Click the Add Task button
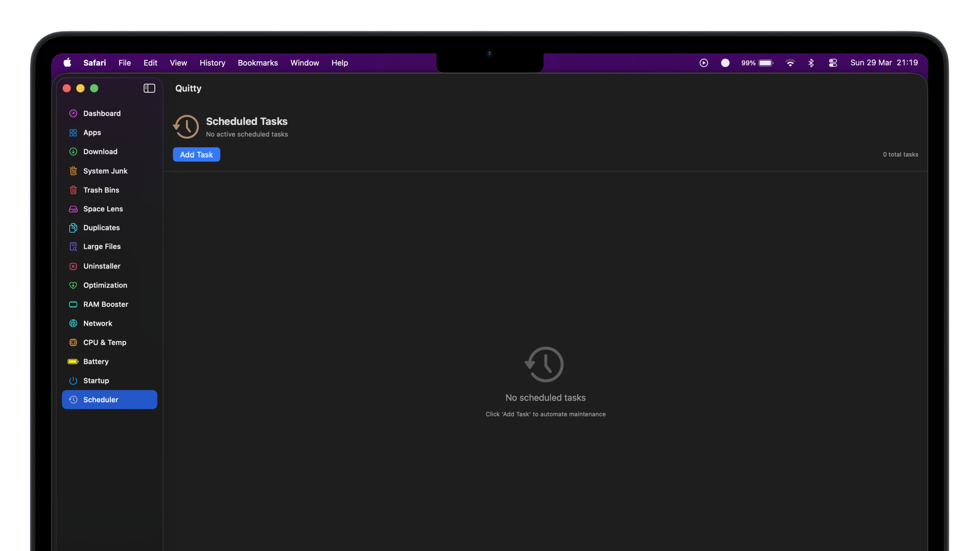This screenshot has height=551, width=980. [x=196, y=154]
